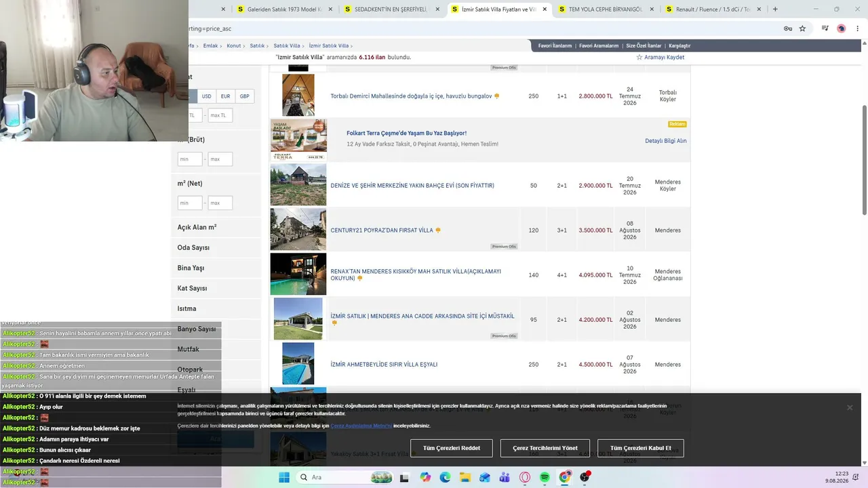This screenshot has height=488, width=868.
Task: Open Size Özel İlanlar menu item
Action: (x=644, y=46)
